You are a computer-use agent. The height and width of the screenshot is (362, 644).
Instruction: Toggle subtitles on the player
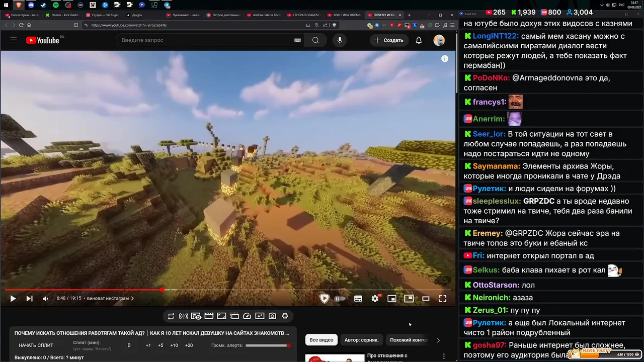pyautogui.click(x=358, y=299)
